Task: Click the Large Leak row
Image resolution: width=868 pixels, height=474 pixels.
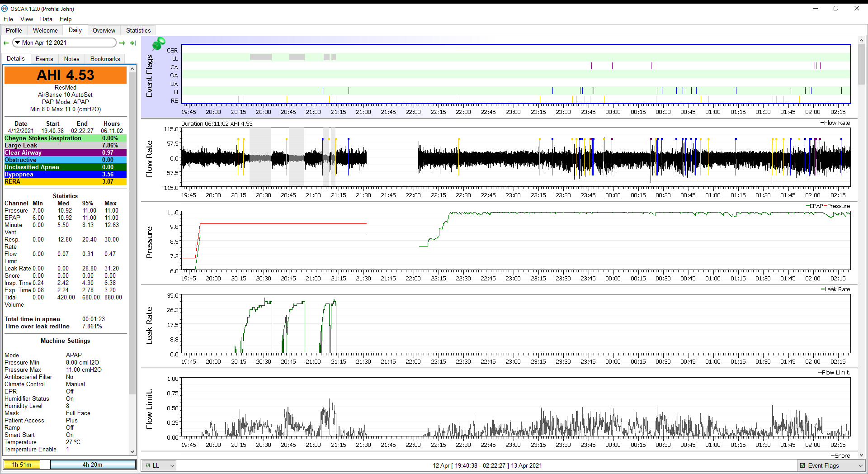Action: pos(66,145)
